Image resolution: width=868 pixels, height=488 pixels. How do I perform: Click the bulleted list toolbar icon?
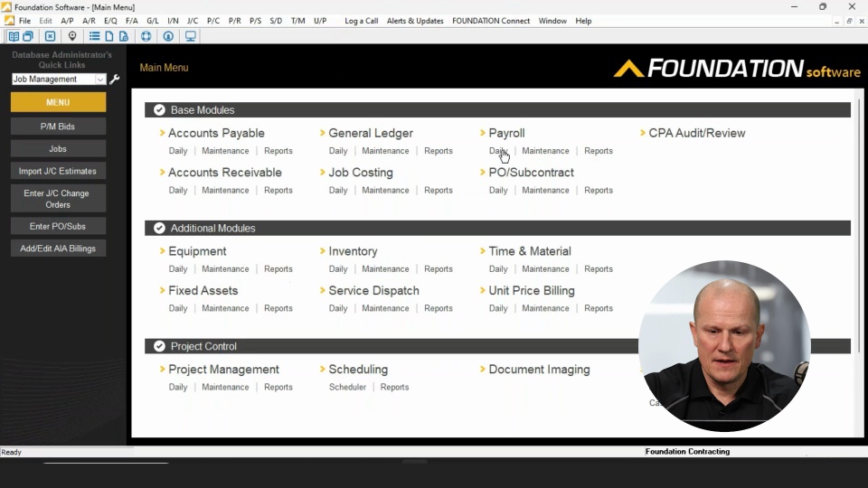[94, 36]
